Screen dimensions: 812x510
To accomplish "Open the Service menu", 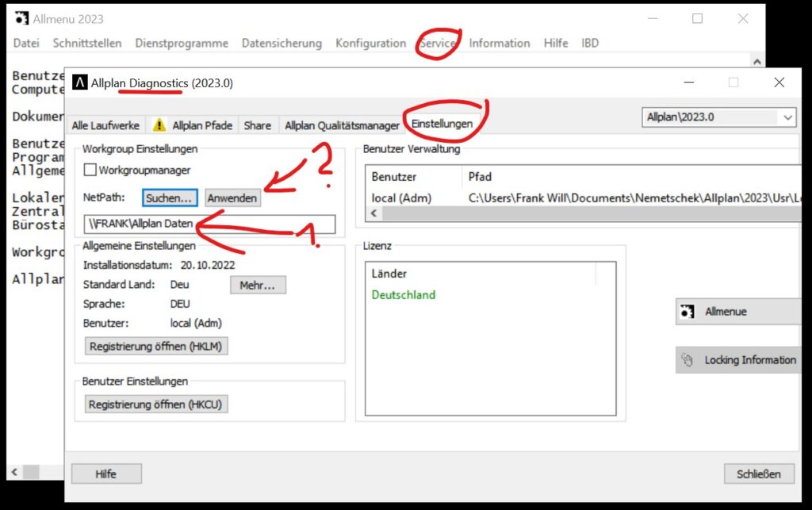I will click(x=437, y=44).
